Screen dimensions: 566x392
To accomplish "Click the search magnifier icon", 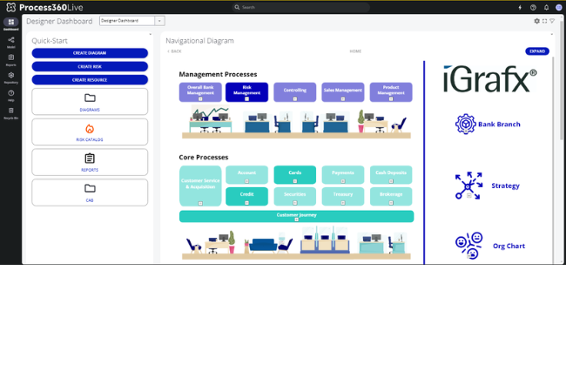I will [x=237, y=7].
